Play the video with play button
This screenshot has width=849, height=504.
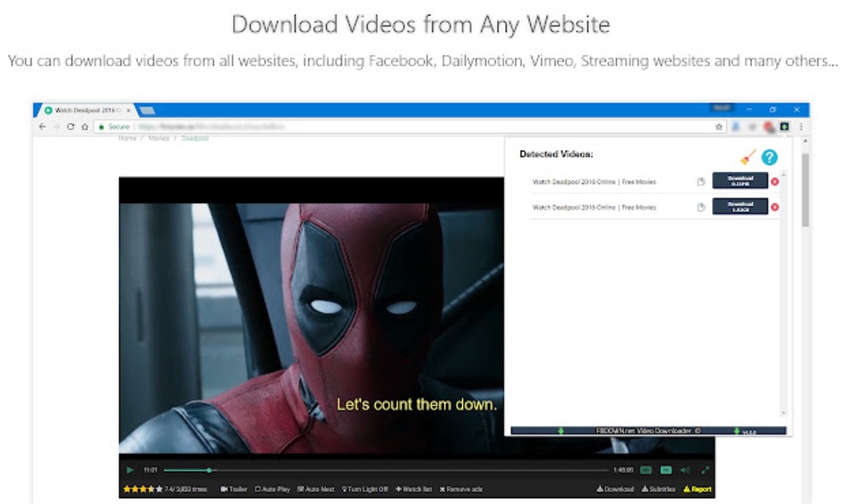click(130, 470)
